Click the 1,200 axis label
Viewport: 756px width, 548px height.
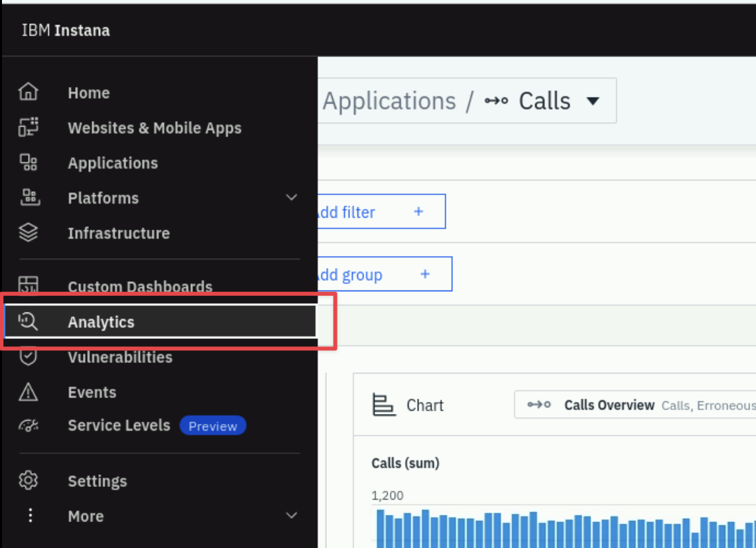click(387, 496)
